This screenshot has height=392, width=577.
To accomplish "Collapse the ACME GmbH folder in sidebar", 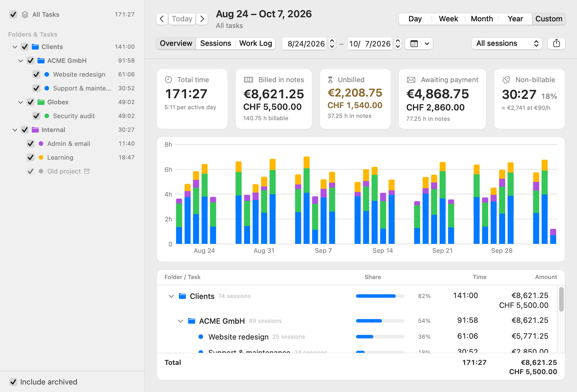I will (21, 61).
